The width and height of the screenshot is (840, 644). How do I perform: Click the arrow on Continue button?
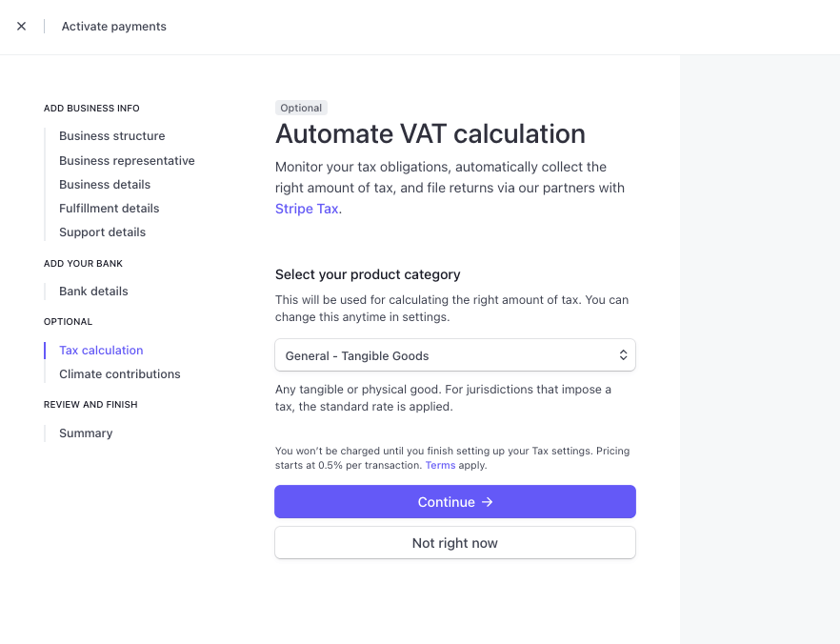[487, 502]
